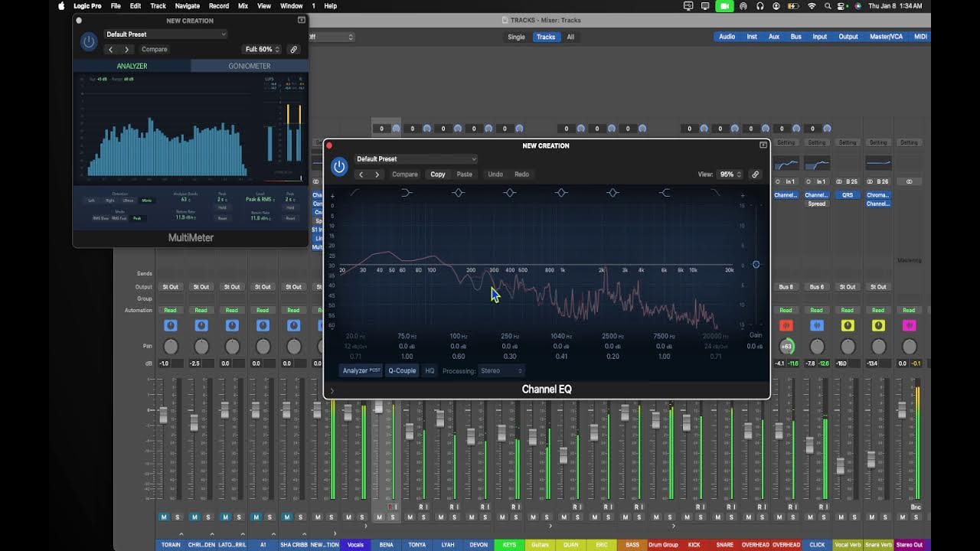Click the 250 Hz frequency value field
Viewport: 980px width, 551px height.
[510, 337]
